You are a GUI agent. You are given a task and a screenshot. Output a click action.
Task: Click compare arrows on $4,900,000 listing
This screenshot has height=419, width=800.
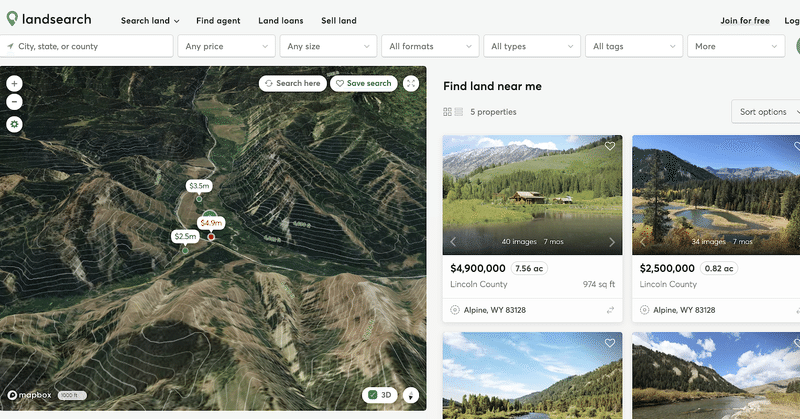click(610, 310)
